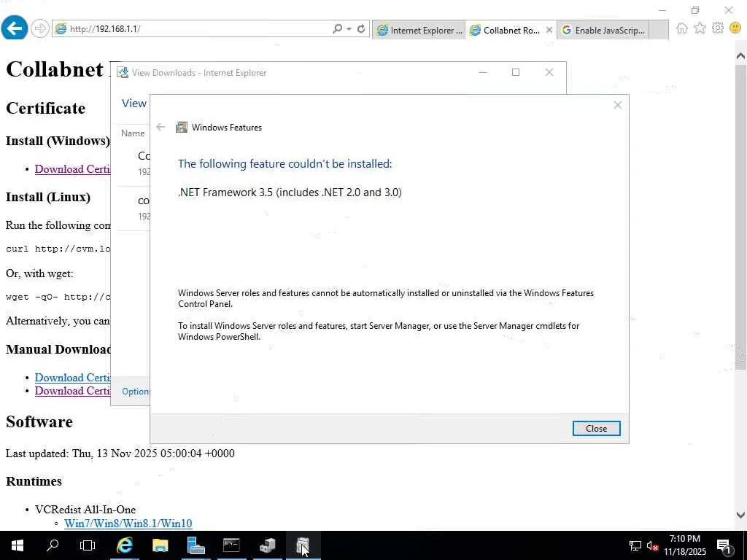747x560 pixels.
Task: Click the Options link in View Downloads
Action: pyautogui.click(x=136, y=391)
